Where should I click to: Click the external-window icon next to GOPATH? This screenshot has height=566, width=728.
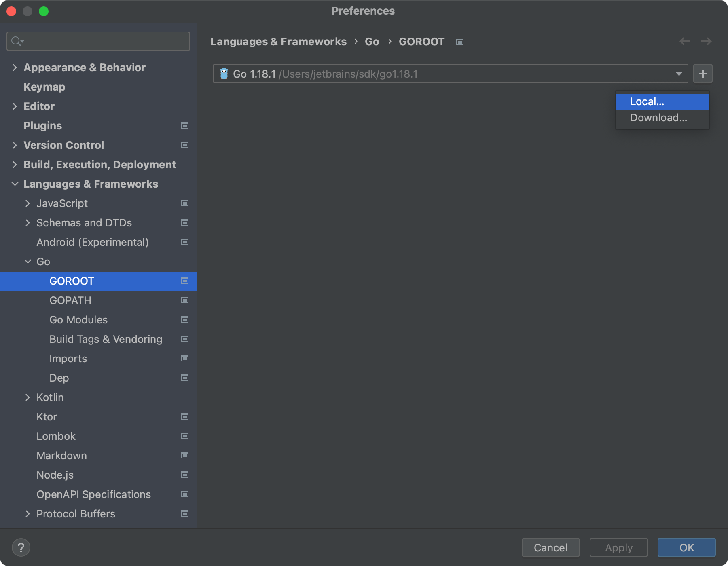[184, 300]
